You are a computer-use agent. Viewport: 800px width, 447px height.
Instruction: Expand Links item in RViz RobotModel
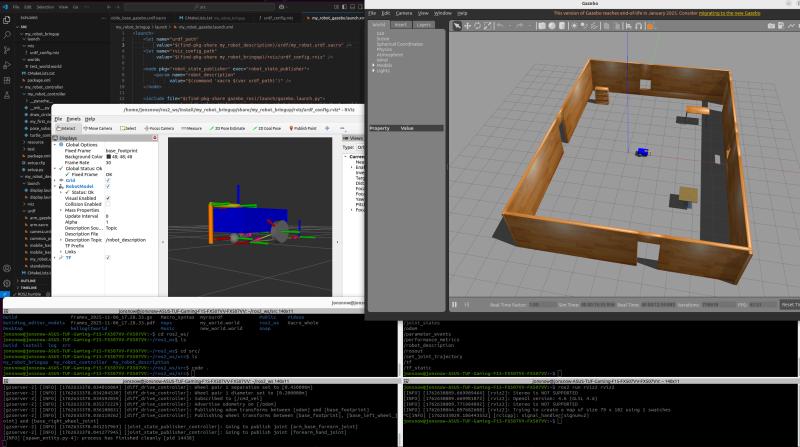coord(61,252)
